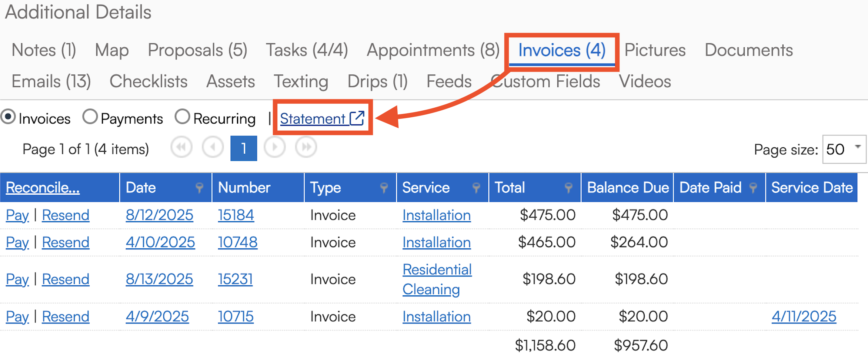Switch to the Appointments (8) tab

click(x=433, y=50)
